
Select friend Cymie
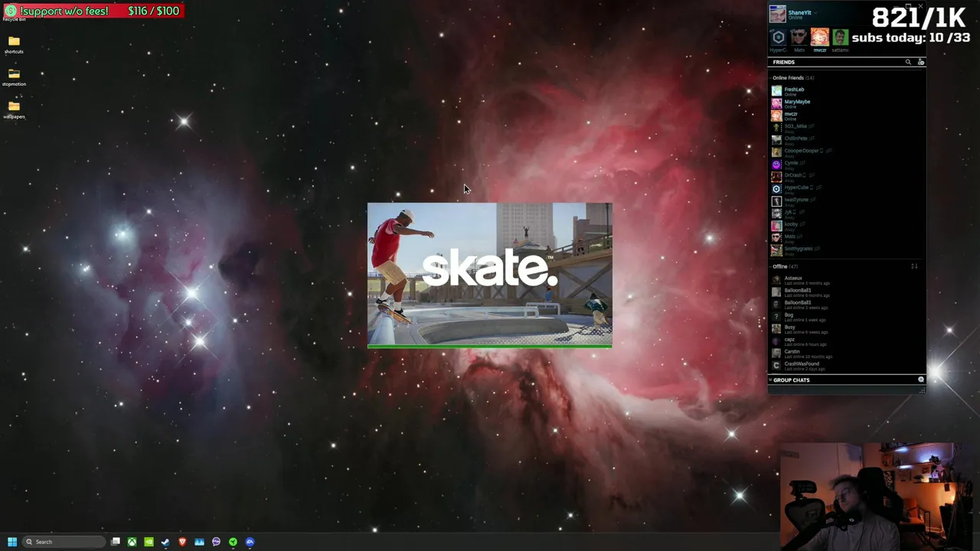click(x=847, y=165)
